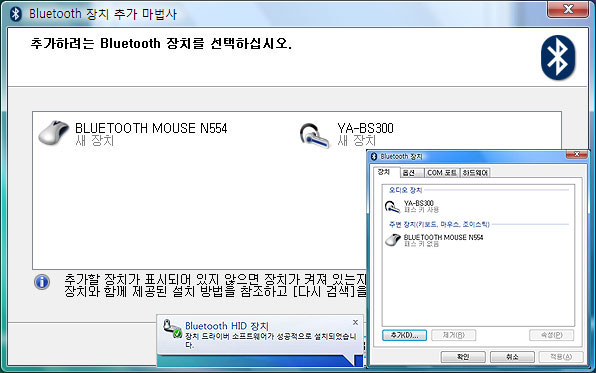Click the 오디오 장치 group header
Screen dimensions: 596x373
(405, 190)
